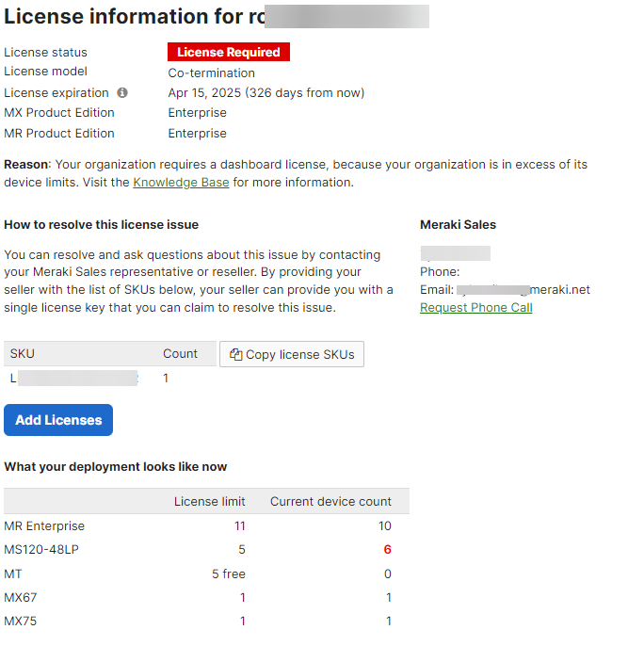Image resolution: width=644 pixels, height=646 pixels.
Task: Select the MX75 row label
Action: click(20, 621)
